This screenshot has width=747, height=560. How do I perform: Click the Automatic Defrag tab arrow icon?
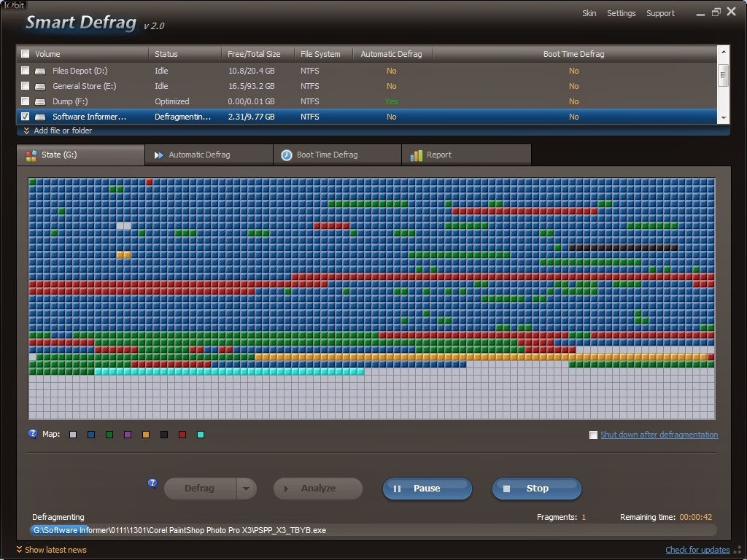pyautogui.click(x=158, y=155)
